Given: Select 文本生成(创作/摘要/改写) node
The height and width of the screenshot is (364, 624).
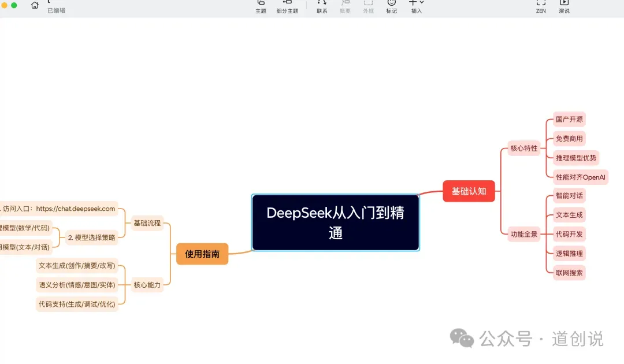Looking at the screenshot, I should tap(77, 266).
